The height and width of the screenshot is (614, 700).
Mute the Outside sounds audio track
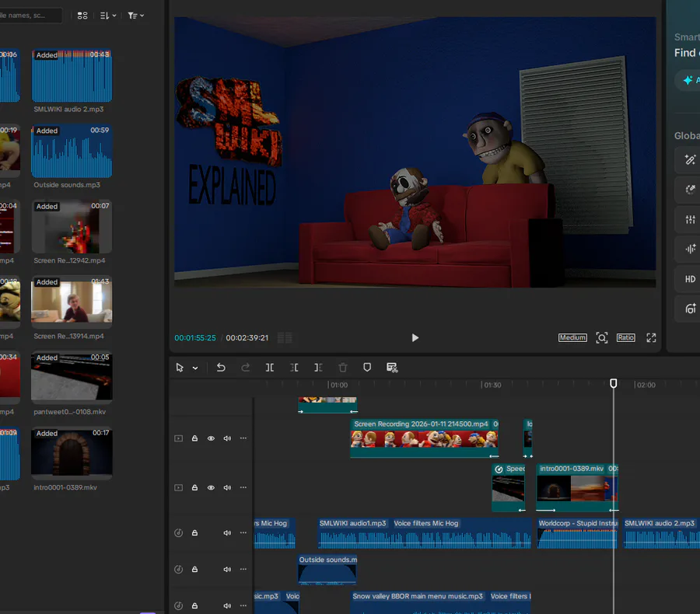227,570
